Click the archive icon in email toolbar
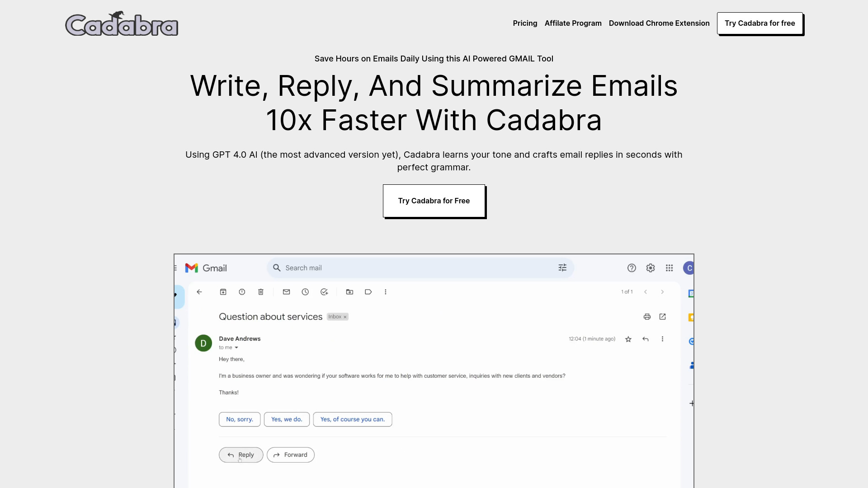 pos(223,292)
